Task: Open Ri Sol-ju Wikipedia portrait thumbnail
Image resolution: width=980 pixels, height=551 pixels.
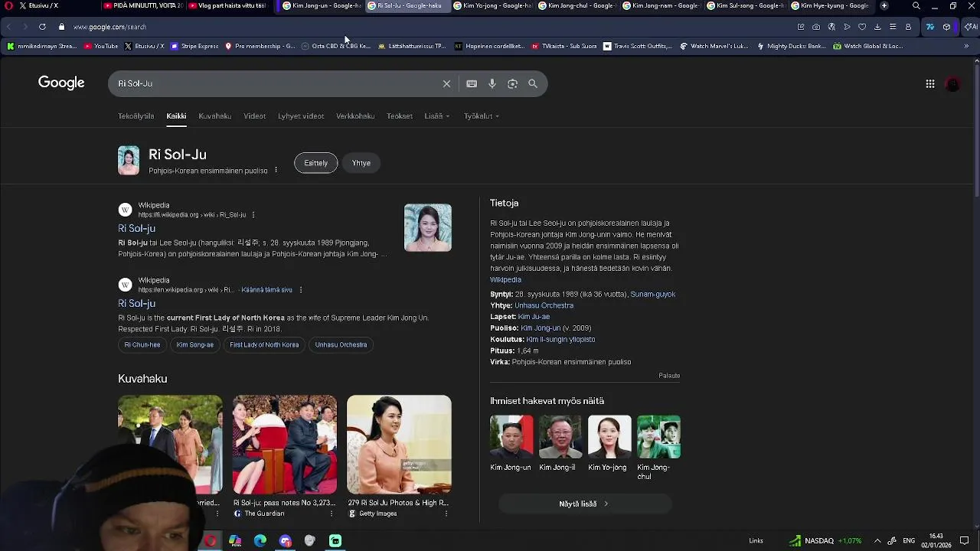Action: pos(428,227)
